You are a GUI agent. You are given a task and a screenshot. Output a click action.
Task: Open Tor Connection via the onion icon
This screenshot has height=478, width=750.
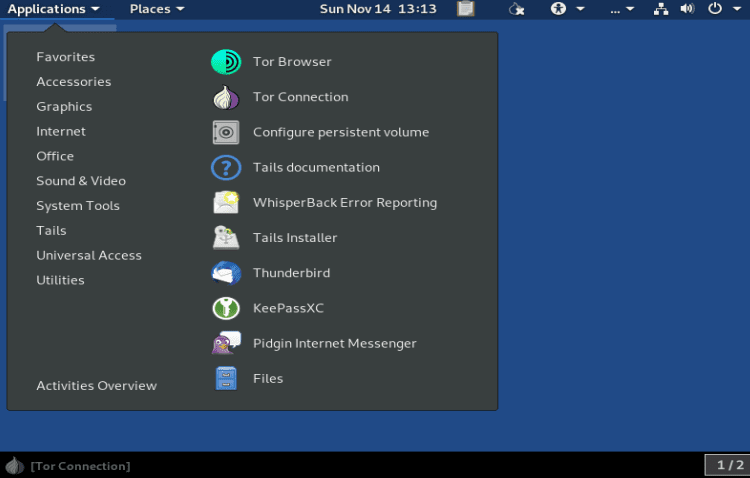coord(226,97)
